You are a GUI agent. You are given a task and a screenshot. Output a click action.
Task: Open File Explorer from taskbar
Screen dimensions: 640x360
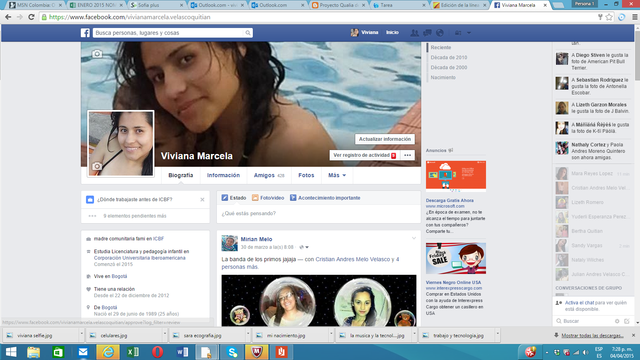point(33,352)
